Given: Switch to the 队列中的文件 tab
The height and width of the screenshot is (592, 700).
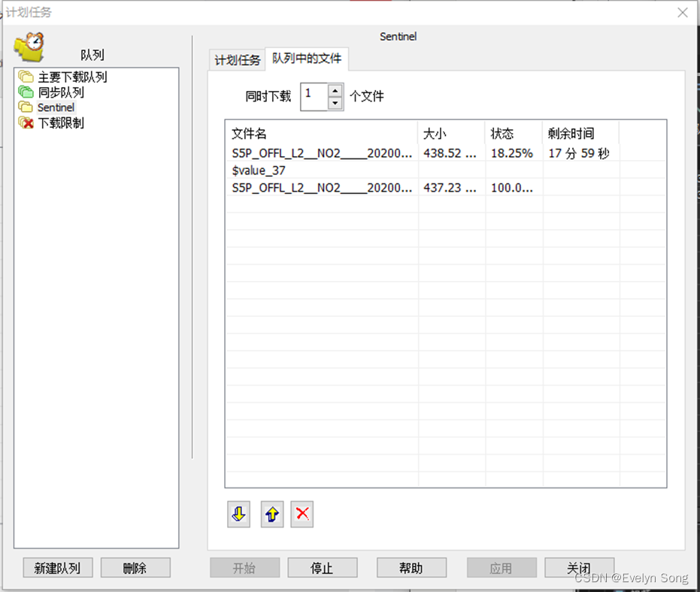Looking at the screenshot, I should 307,59.
